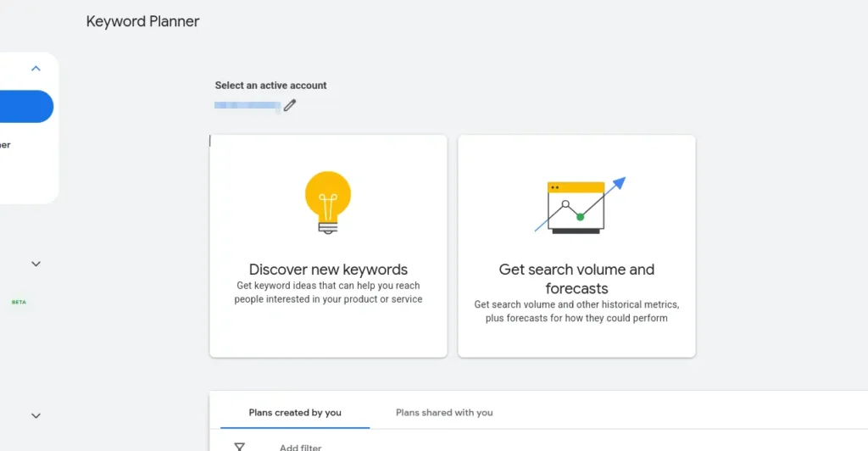Switch to Plans shared with you tab
The height and width of the screenshot is (451, 868).
(x=444, y=412)
